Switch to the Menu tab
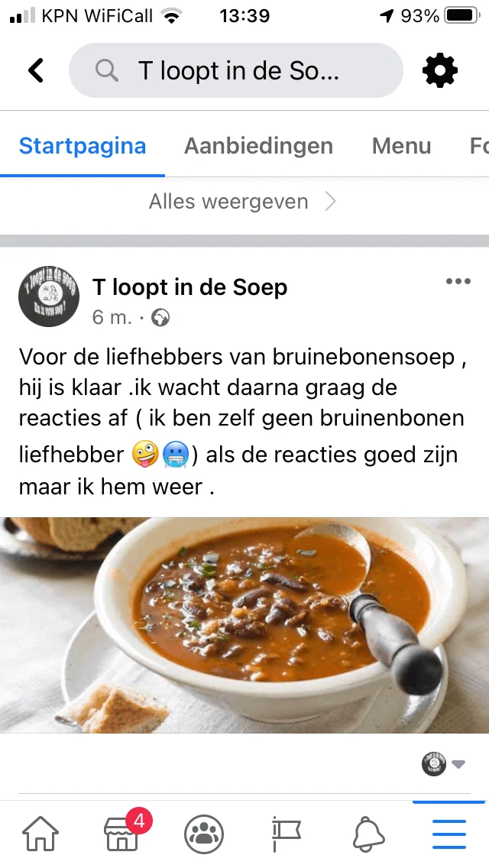This screenshot has width=489, height=868. coord(401,146)
